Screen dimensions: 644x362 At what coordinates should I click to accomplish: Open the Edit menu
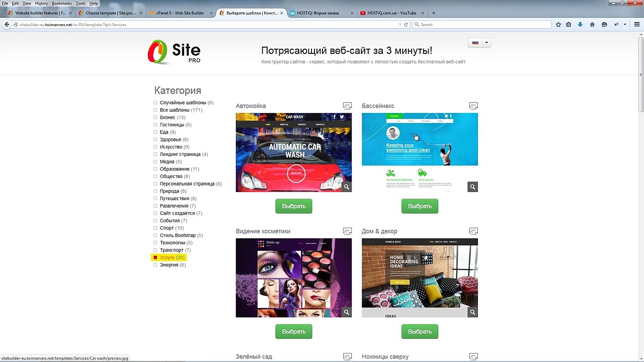16,4
